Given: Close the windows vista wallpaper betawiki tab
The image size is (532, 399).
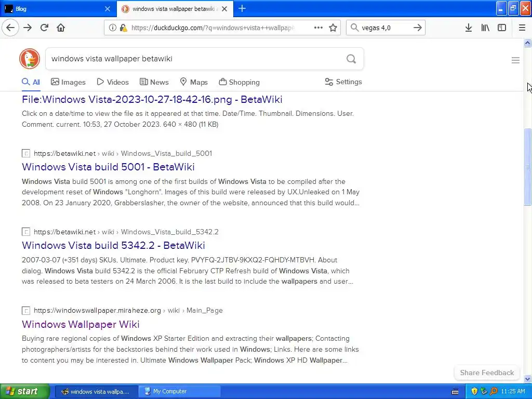Looking at the screenshot, I should coord(224,9).
